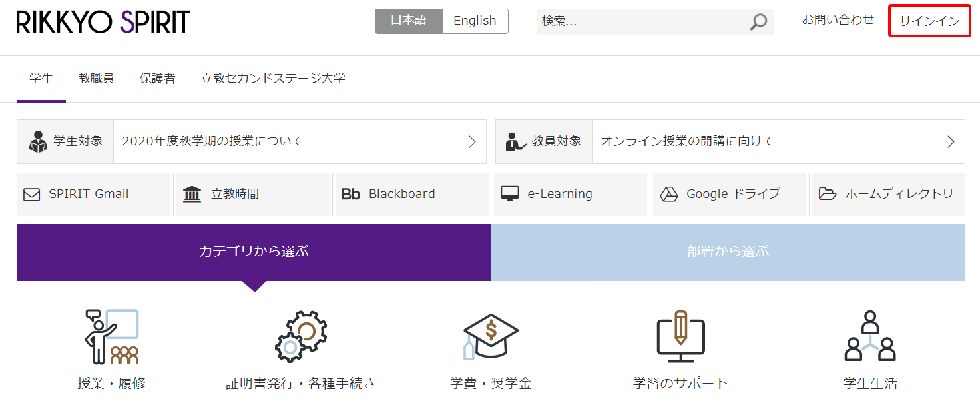Switch to 部署から選ぶ tab

728,252
